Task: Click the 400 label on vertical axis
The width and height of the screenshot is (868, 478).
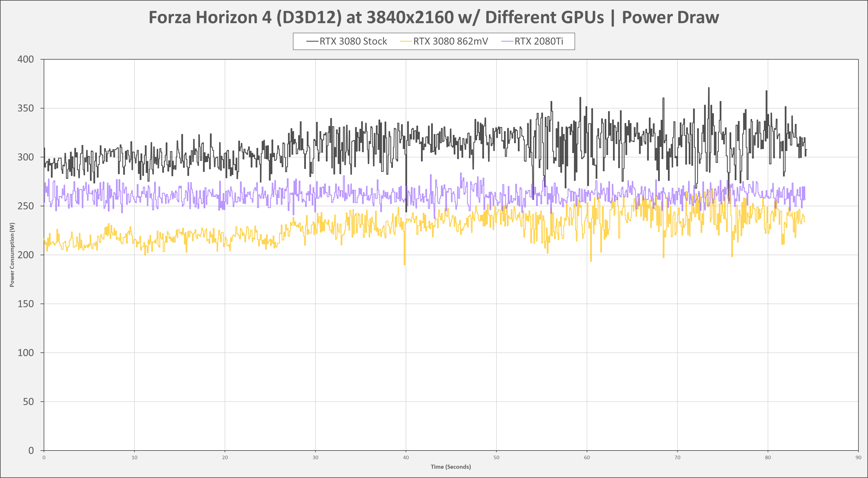Action: (x=26, y=59)
